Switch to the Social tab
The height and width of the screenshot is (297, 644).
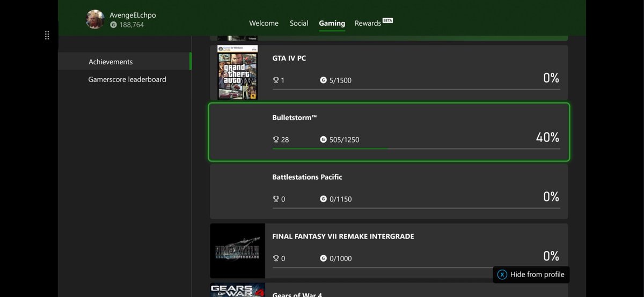point(299,23)
